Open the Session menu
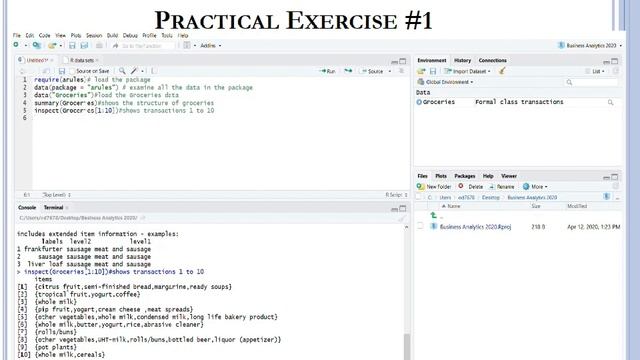640x360 pixels. pyautogui.click(x=94, y=36)
